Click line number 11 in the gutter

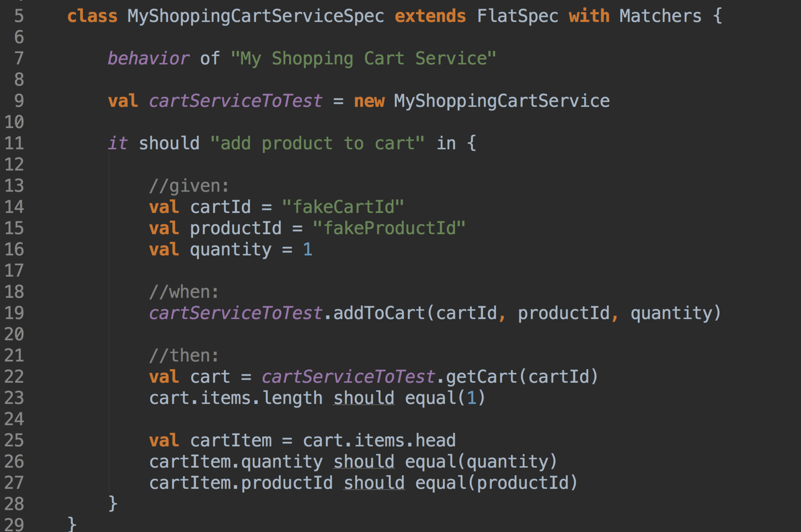coord(14,143)
